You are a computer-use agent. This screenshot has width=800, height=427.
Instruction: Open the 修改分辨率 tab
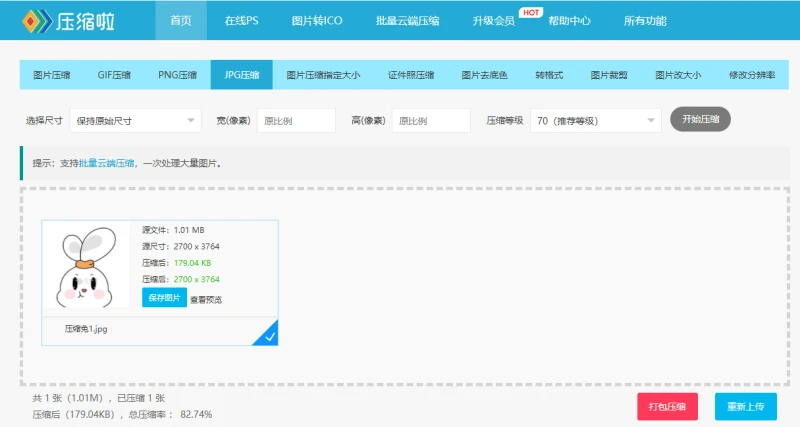752,75
